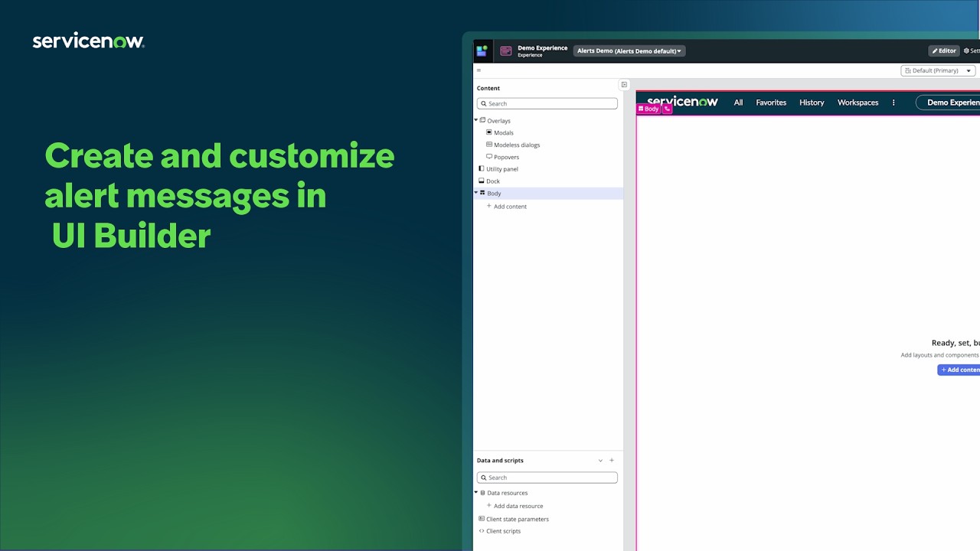Open the Favorites menu in preview
The image size is (980, 551).
[771, 103]
